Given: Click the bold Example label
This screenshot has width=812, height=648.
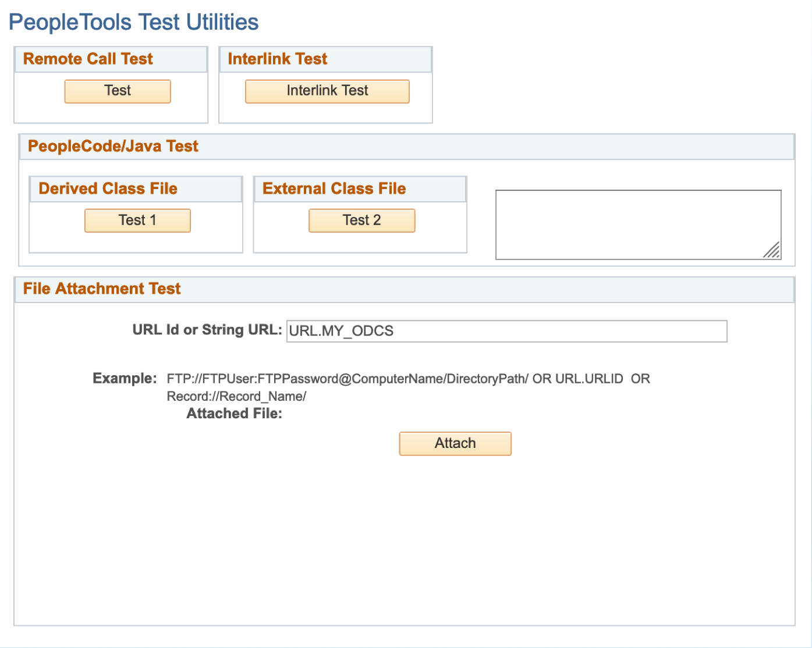Looking at the screenshot, I should coord(125,379).
